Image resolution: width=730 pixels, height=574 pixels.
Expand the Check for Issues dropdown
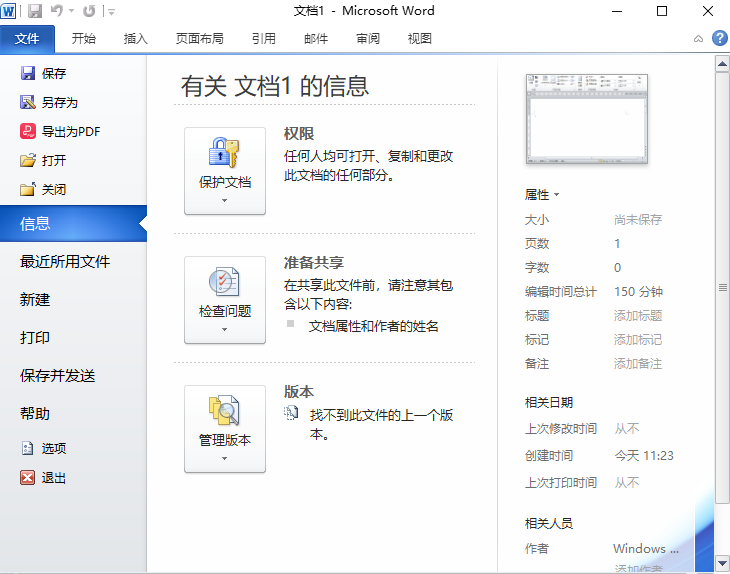coord(225,300)
